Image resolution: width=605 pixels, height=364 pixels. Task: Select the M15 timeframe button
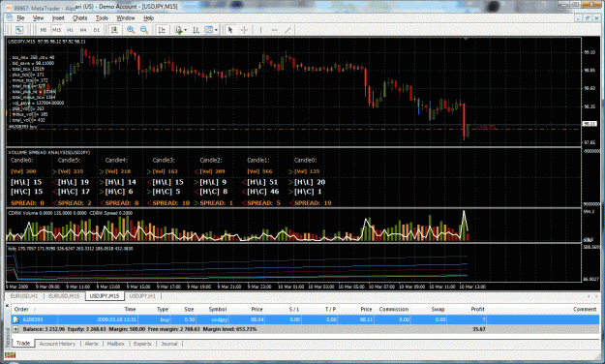57,30
